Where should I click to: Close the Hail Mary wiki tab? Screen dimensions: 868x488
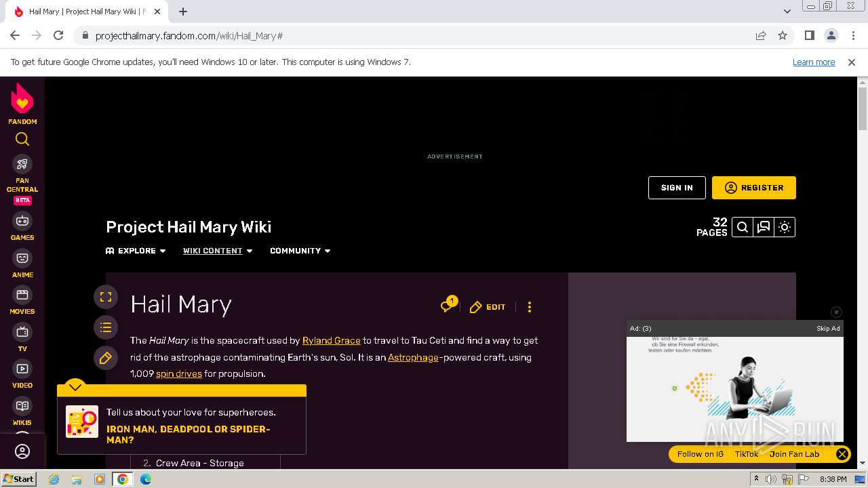click(x=157, y=12)
